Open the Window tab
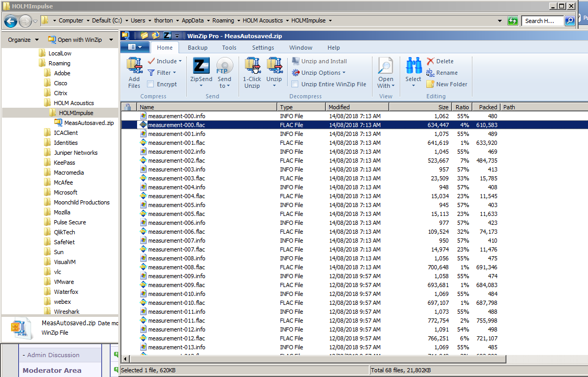Screen dimensions: 588x377 point(301,48)
